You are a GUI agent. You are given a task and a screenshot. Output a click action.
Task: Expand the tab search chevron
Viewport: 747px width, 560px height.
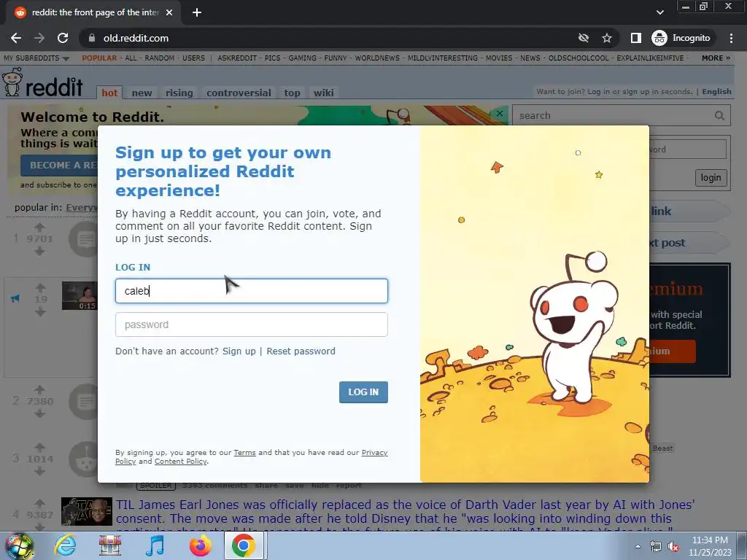pos(659,12)
